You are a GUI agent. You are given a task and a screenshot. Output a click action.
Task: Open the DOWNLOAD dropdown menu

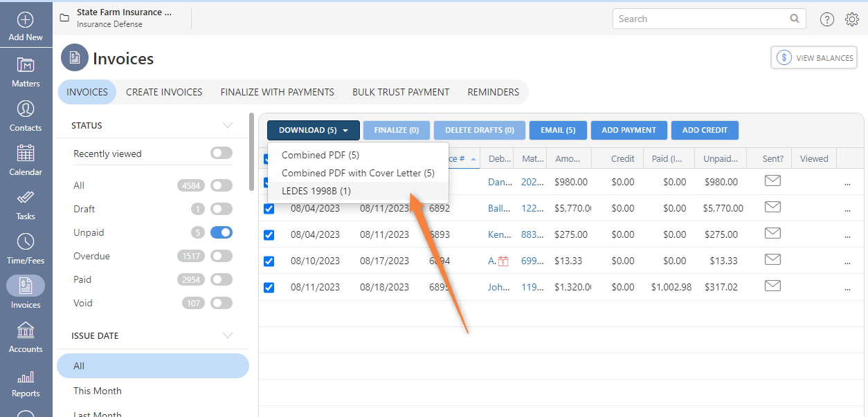[x=313, y=130]
